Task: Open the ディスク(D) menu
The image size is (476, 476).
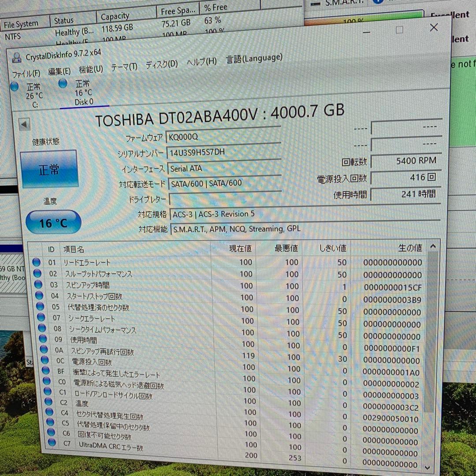Action: (161, 64)
